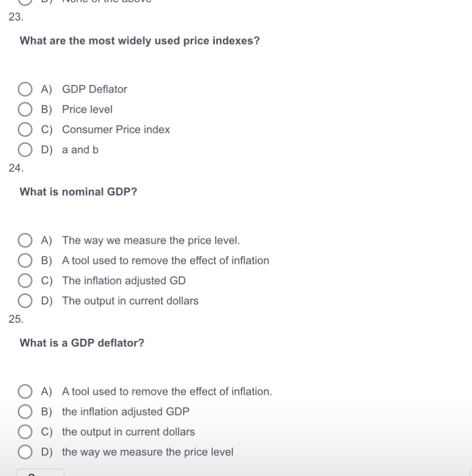Select answer B) Price level for question 23
The width and height of the screenshot is (472, 476).
[x=25, y=109]
